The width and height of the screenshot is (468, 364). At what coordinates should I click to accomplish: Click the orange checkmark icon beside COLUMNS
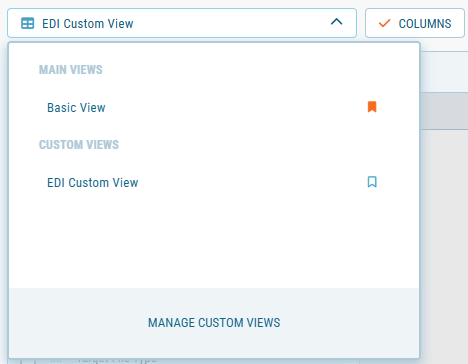384,23
